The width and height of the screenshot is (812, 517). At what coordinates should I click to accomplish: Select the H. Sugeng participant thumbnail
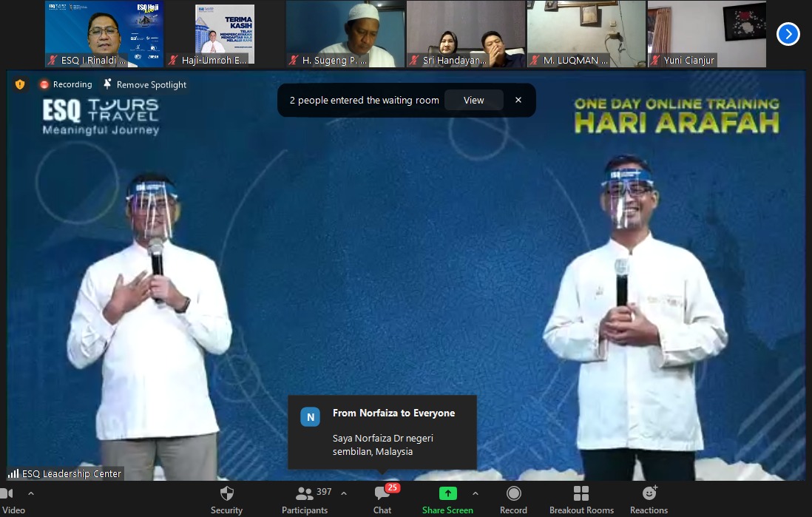[344, 34]
